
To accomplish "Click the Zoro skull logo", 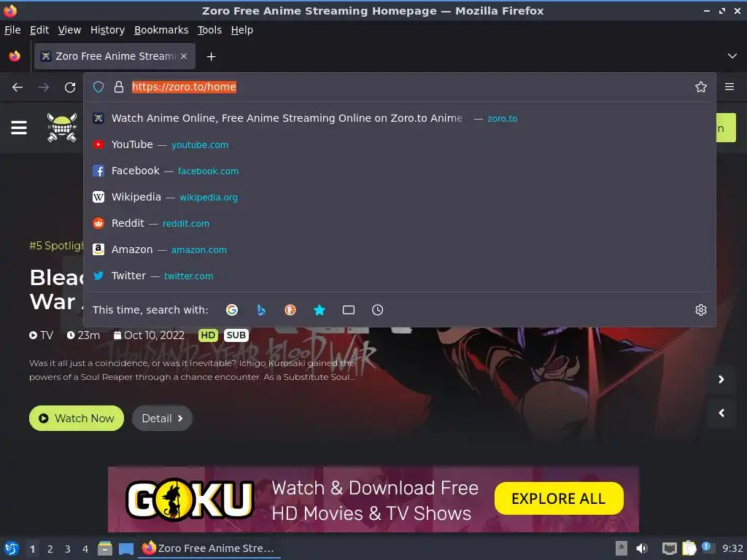I will tap(62, 127).
